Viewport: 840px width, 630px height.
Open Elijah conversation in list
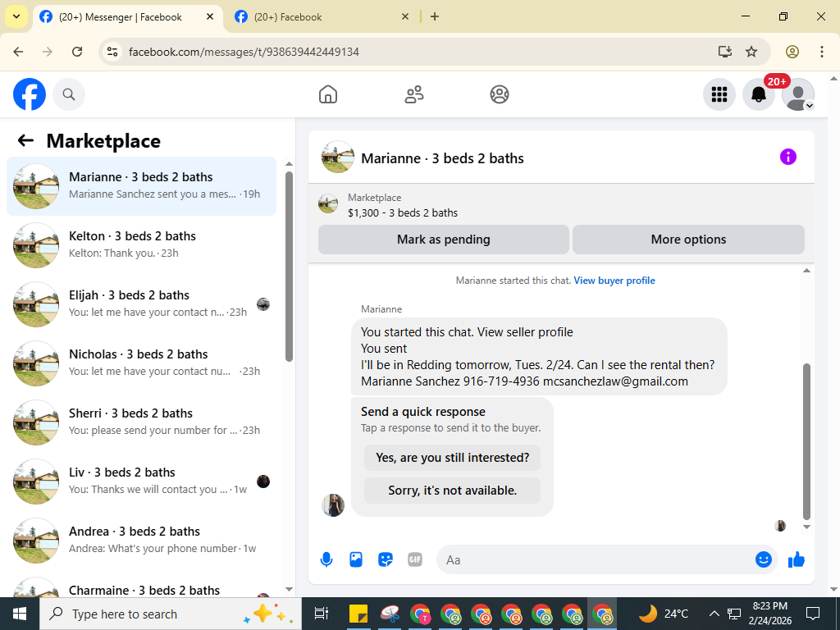[x=141, y=304]
